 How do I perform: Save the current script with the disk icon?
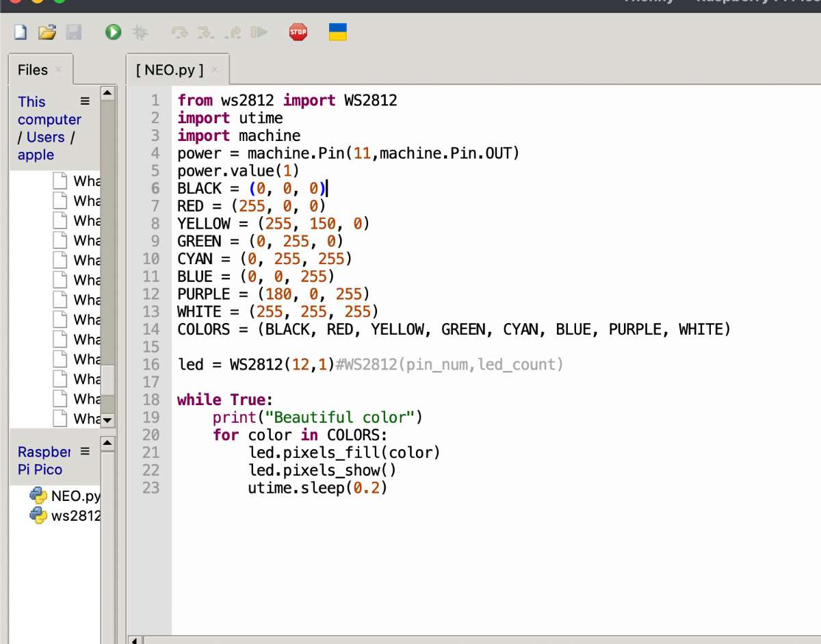73,31
